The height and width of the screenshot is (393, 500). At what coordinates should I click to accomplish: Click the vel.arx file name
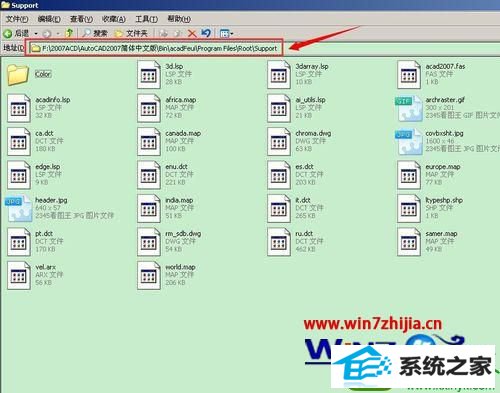coord(46,267)
